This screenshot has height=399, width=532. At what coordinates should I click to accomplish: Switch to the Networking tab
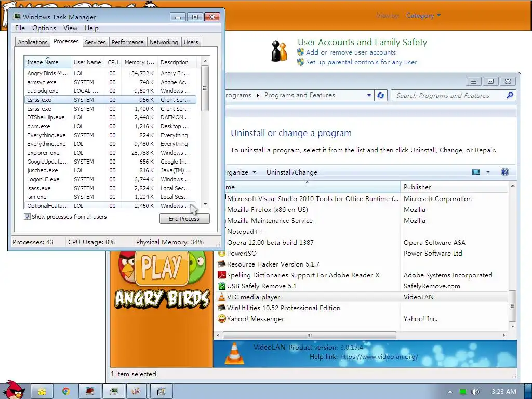click(164, 42)
